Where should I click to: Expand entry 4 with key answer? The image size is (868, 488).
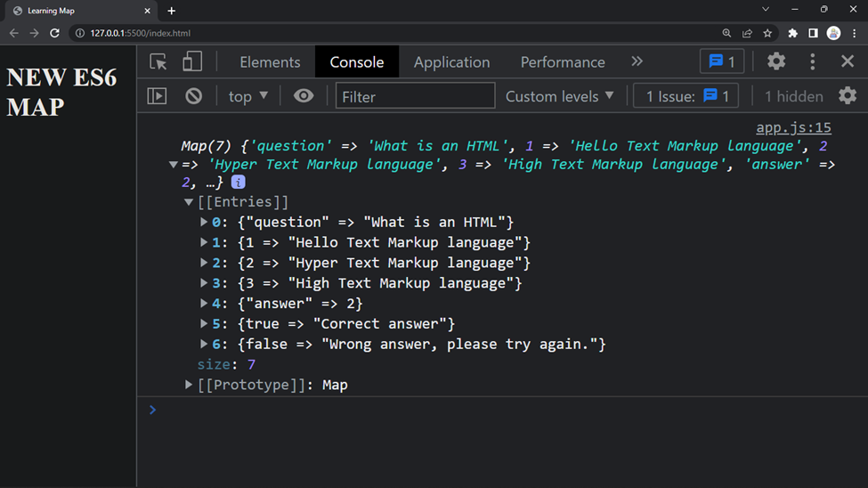204,304
